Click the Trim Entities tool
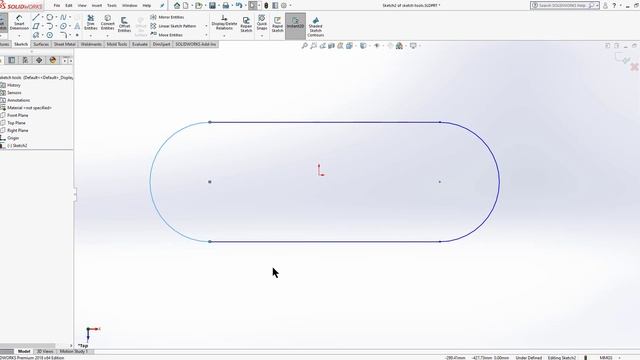This screenshot has width=640, height=360. pyautogui.click(x=91, y=22)
